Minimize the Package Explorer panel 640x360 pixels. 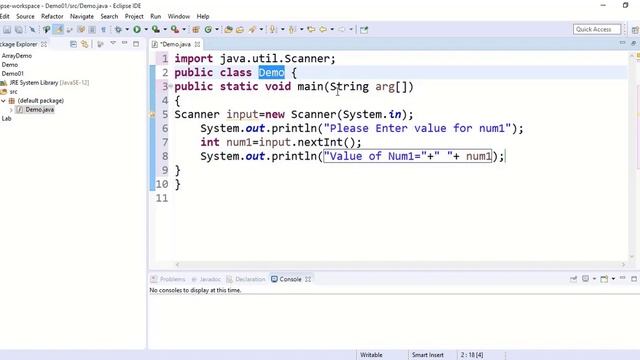click(124, 43)
